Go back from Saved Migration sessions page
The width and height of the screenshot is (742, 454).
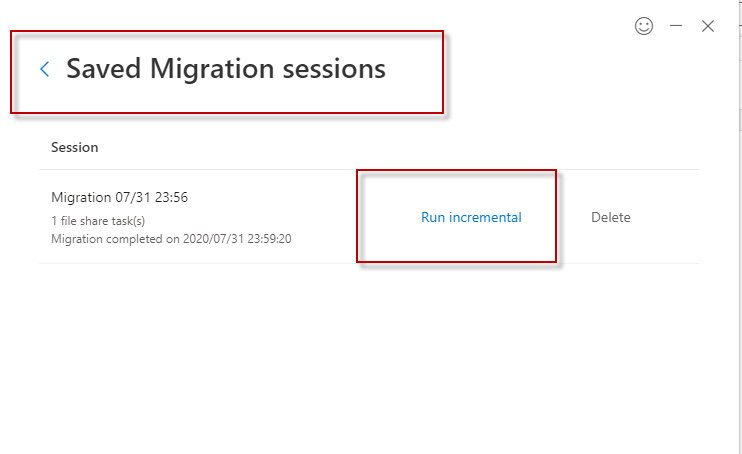(44, 69)
